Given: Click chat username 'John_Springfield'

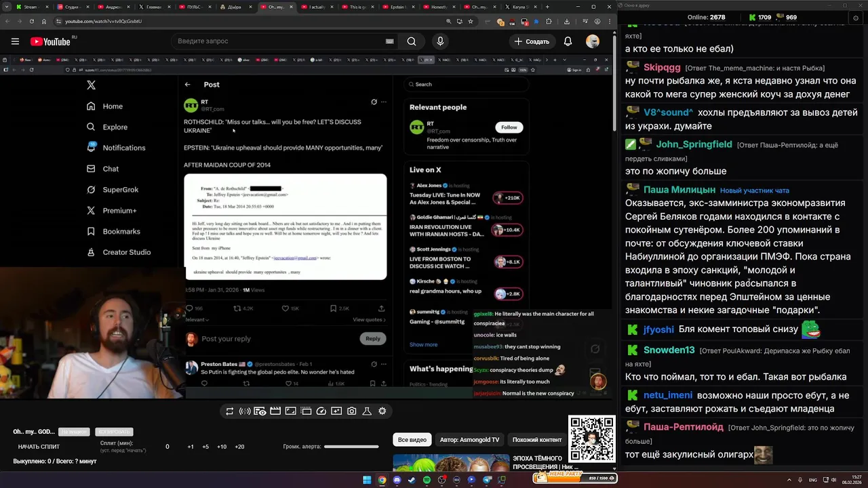Looking at the screenshot, I should pos(694,144).
